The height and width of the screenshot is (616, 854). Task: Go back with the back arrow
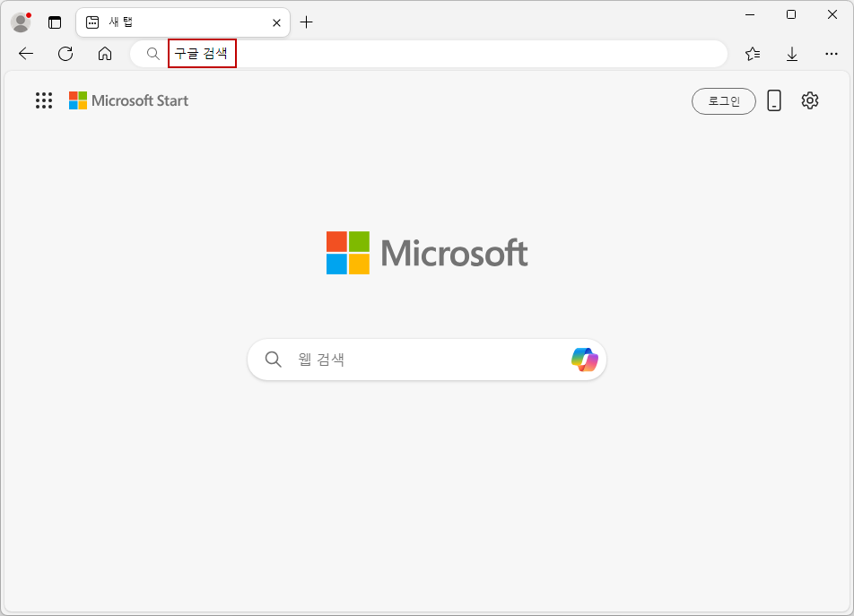[26, 53]
